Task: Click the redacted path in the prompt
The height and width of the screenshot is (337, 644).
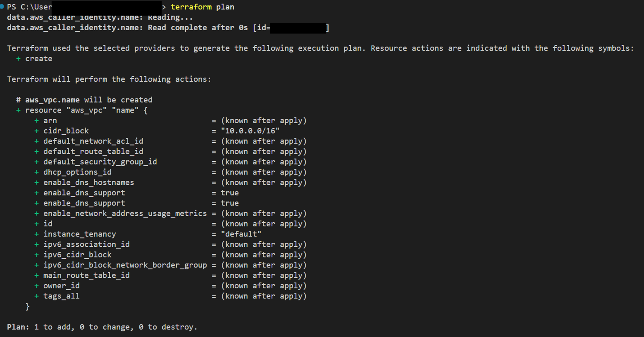Action: (106, 8)
